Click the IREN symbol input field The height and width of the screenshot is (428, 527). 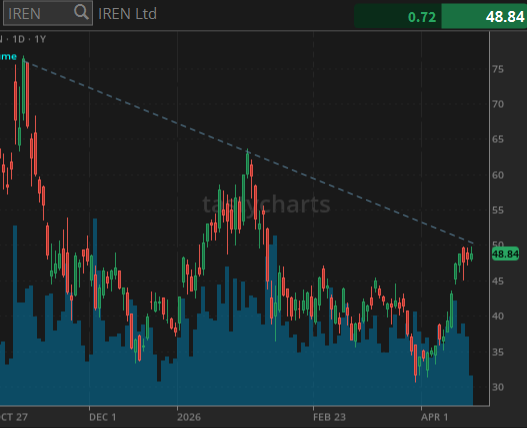coord(48,13)
